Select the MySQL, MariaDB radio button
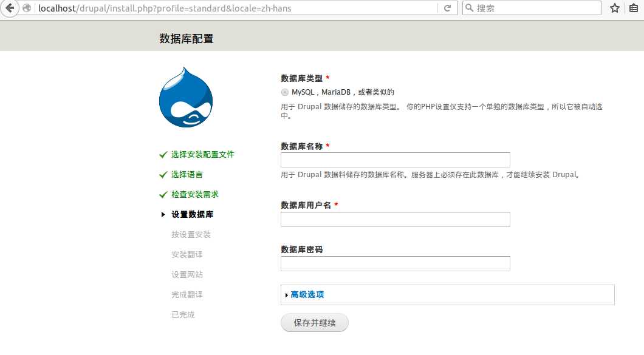The image size is (644, 355). coord(284,92)
